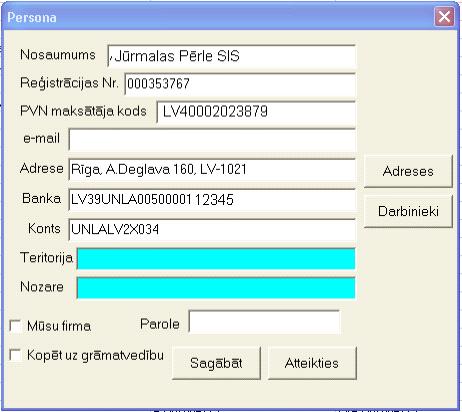
Task: Close the Persona dialog window
Action: 444,16
